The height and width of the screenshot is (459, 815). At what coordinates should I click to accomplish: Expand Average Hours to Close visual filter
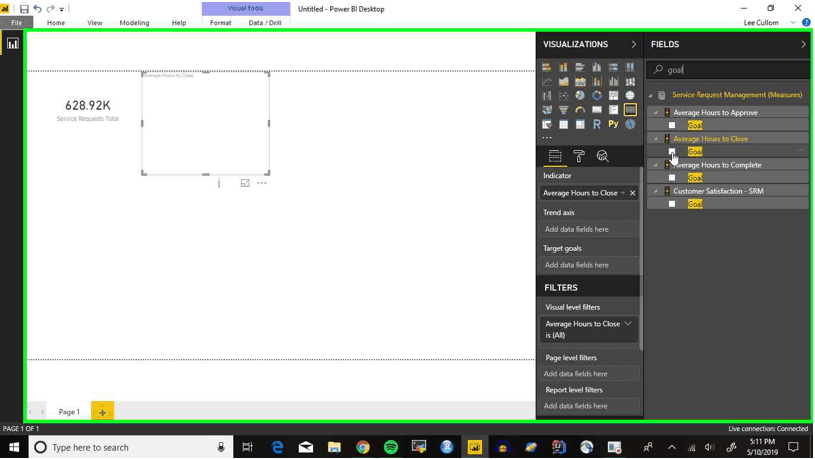[628, 324]
